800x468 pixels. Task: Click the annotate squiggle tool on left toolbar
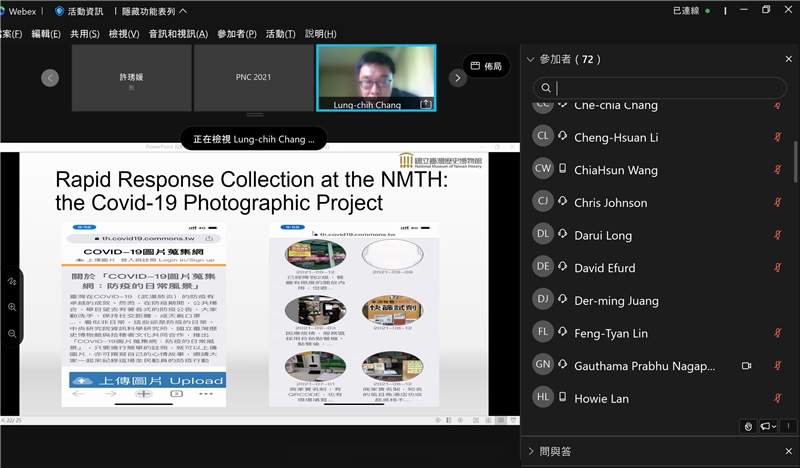pyautogui.click(x=12, y=281)
